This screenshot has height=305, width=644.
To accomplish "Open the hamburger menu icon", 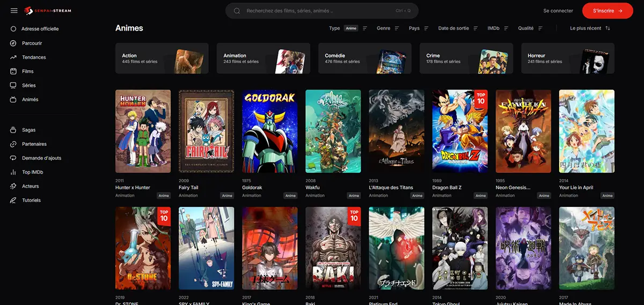I will (x=14, y=11).
